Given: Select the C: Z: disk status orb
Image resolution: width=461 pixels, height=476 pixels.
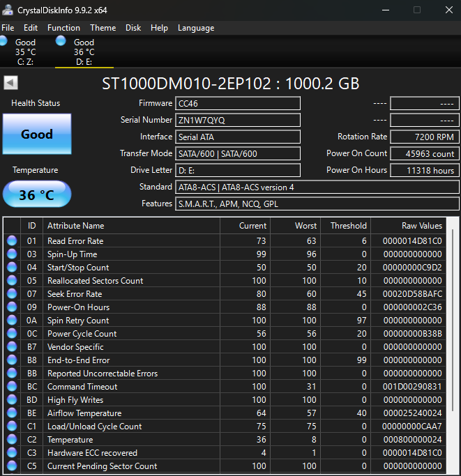Looking at the screenshot, I should click(3, 40).
